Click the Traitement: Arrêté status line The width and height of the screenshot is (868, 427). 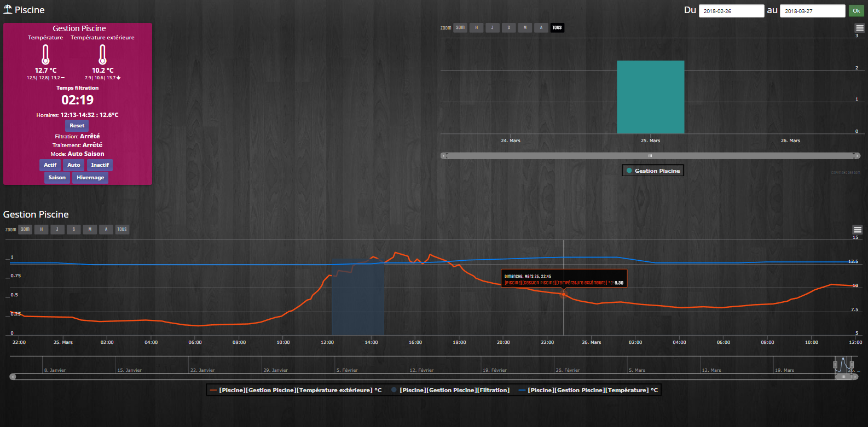77,145
